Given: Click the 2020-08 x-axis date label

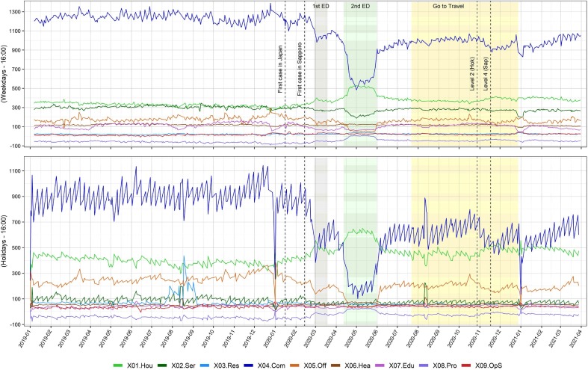Looking at the screenshot, I should coord(411,338).
